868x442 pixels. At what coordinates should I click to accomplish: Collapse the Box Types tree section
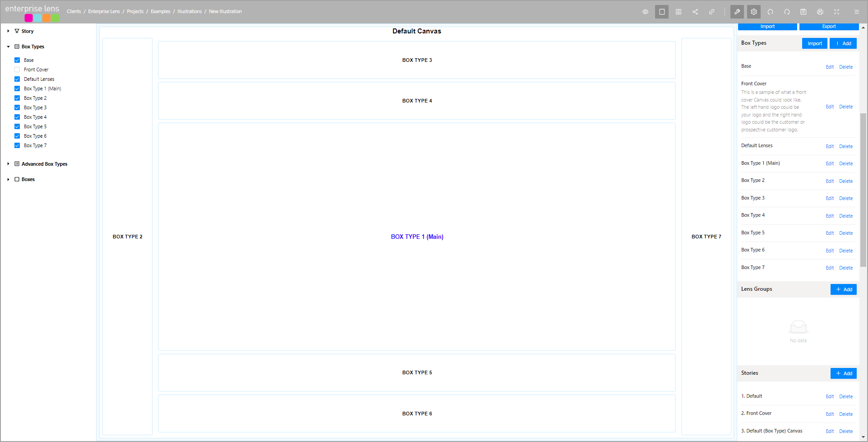point(8,47)
